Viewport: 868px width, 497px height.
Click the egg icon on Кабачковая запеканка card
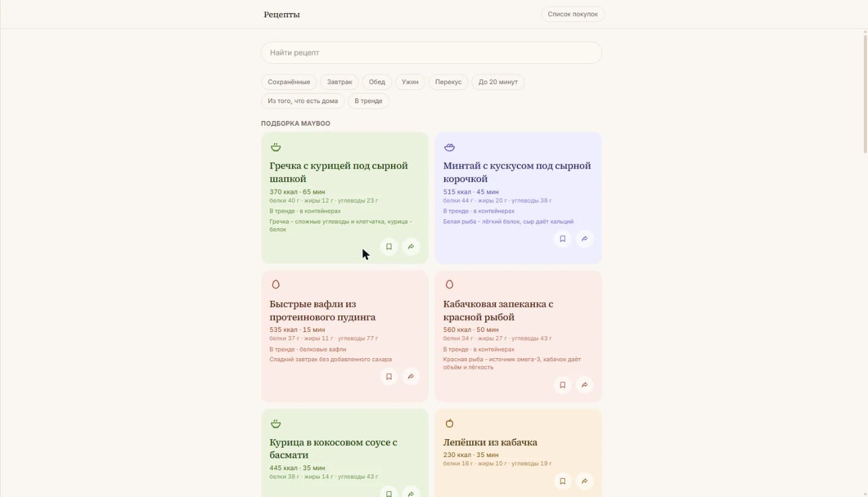pyautogui.click(x=449, y=285)
